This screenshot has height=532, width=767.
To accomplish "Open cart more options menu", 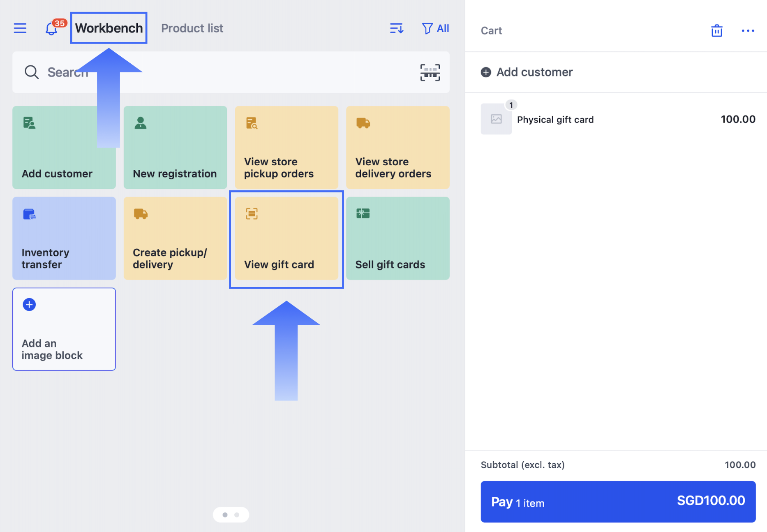I will (x=748, y=30).
